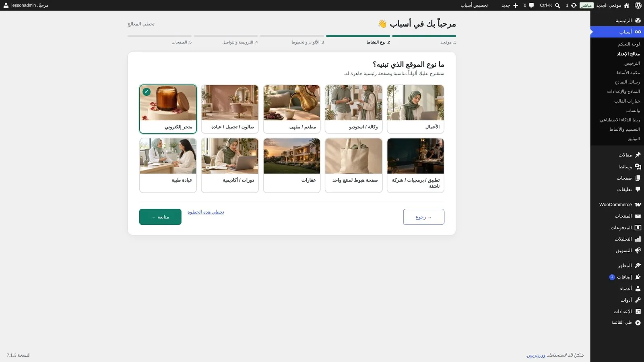This screenshot has width=644, height=362.
Task: Click the ووردبريس footer link
Action: [536, 355]
